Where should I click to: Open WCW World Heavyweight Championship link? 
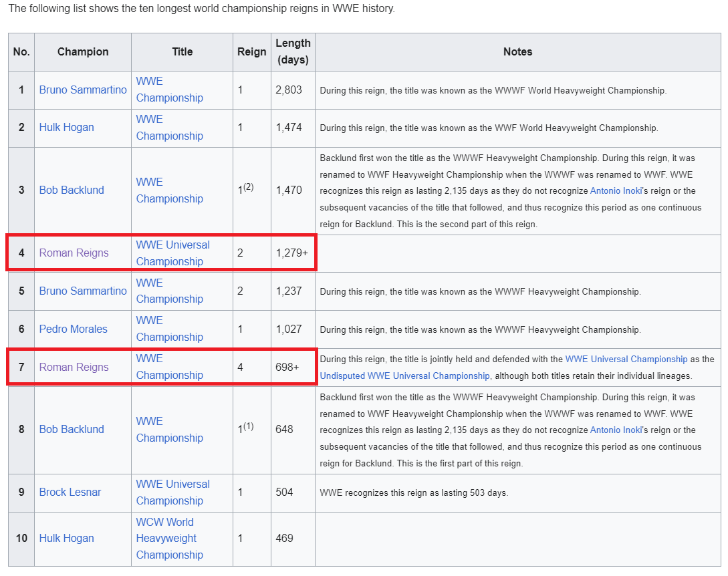click(x=169, y=538)
